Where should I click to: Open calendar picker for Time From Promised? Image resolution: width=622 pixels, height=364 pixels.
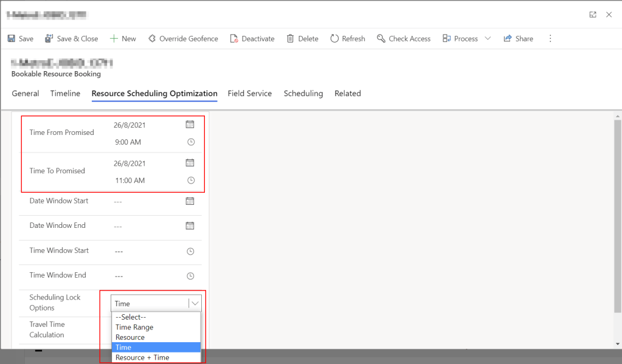click(x=190, y=125)
